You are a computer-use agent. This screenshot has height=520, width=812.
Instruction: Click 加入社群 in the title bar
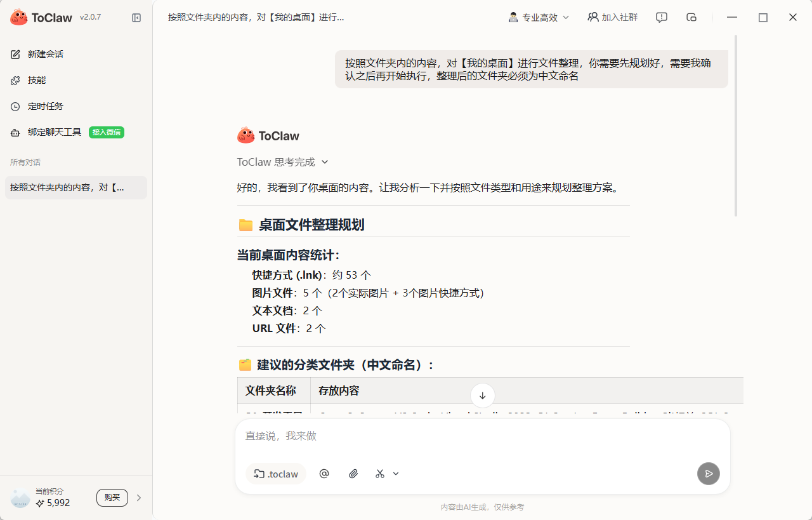pos(612,17)
